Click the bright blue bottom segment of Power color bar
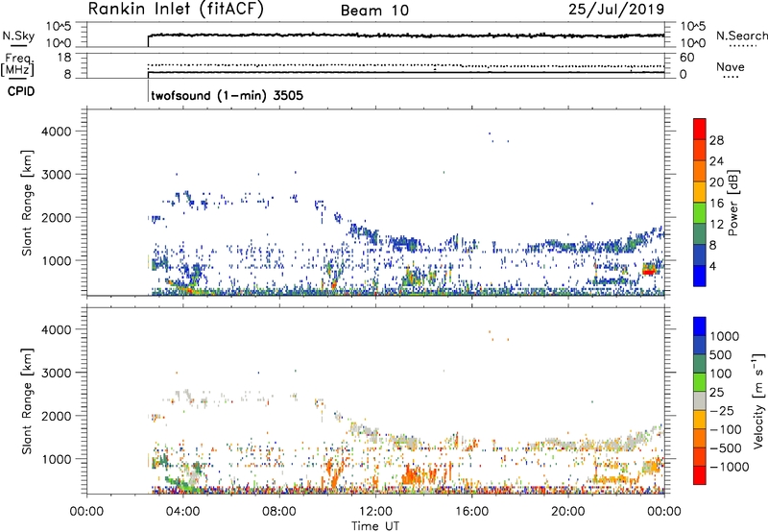The height and width of the screenshot is (532, 768). click(700, 277)
